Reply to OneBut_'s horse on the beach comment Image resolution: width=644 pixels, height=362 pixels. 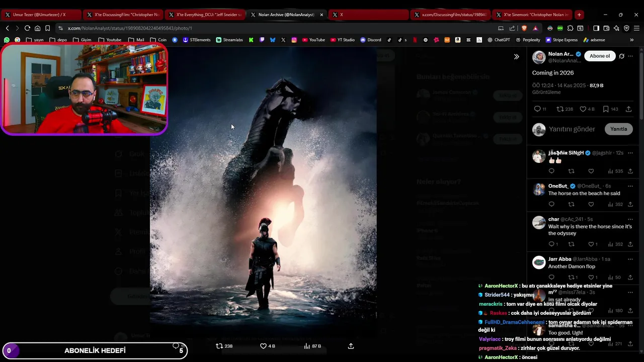pyautogui.click(x=551, y=204)
